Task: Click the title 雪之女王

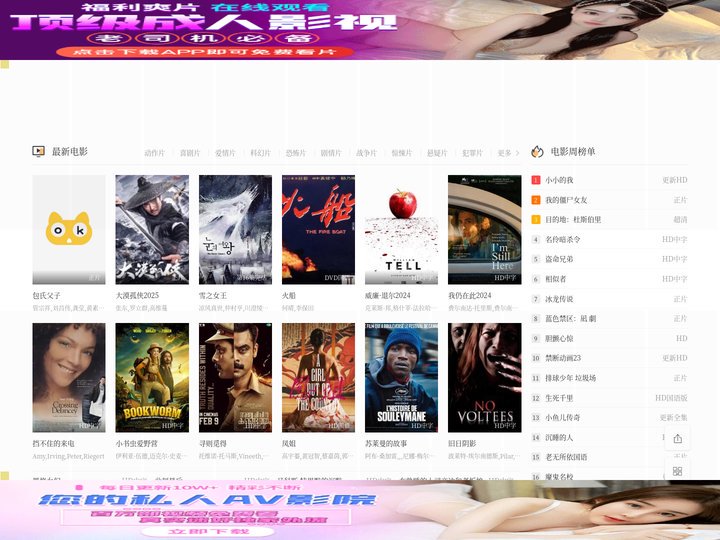Action: (213, 295)
